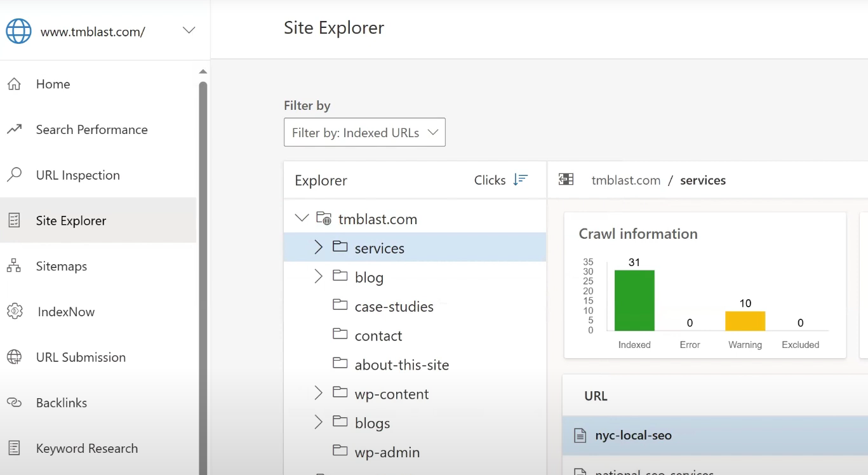Click the green Indexed bar

pos(634,300)
